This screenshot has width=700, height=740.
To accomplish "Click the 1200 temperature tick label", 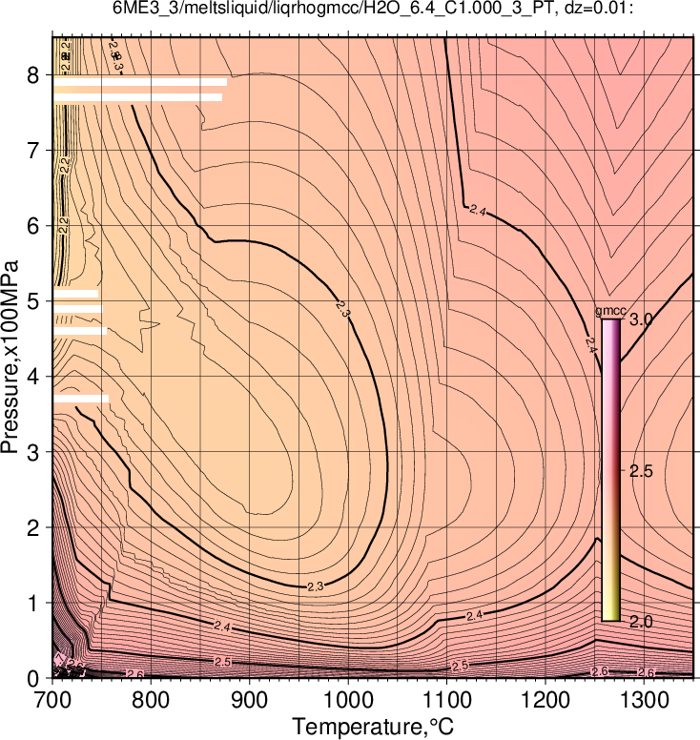I will pos(546,700).
